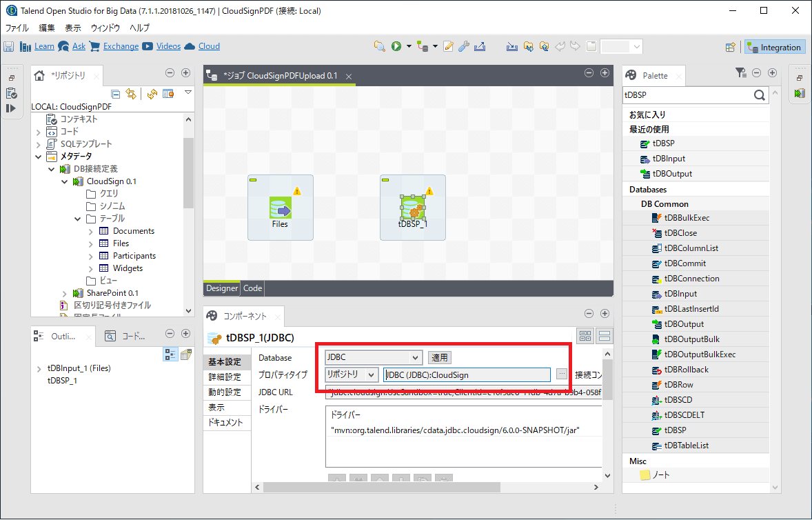Viewport: 812px width, 520px height.
Task: Select tDBCommit in the palette
Action: click(x=685, y=263)
